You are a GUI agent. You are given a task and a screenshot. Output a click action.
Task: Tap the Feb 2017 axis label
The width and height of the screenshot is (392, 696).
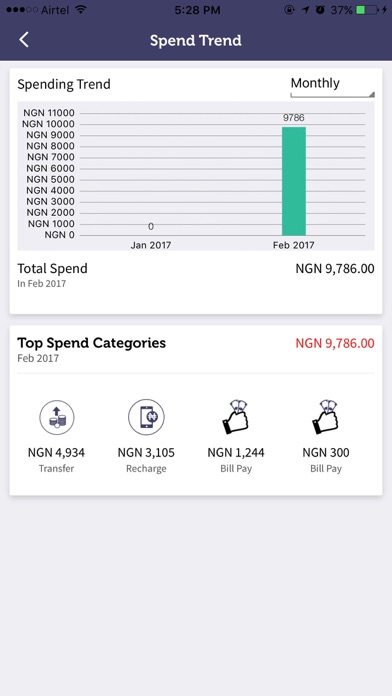[293, 245]
